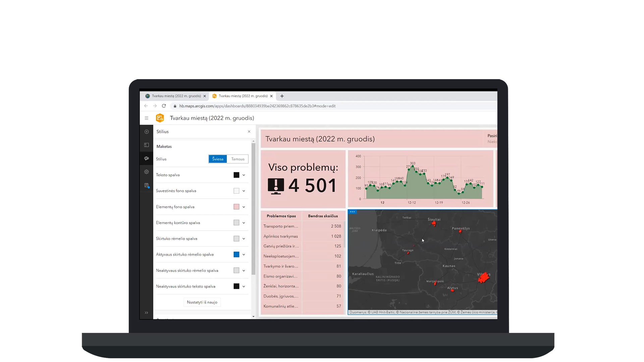Expand sidebar with double-chevron icon
This screenshot has width=644, height=362.
click(x=147, y=313)
